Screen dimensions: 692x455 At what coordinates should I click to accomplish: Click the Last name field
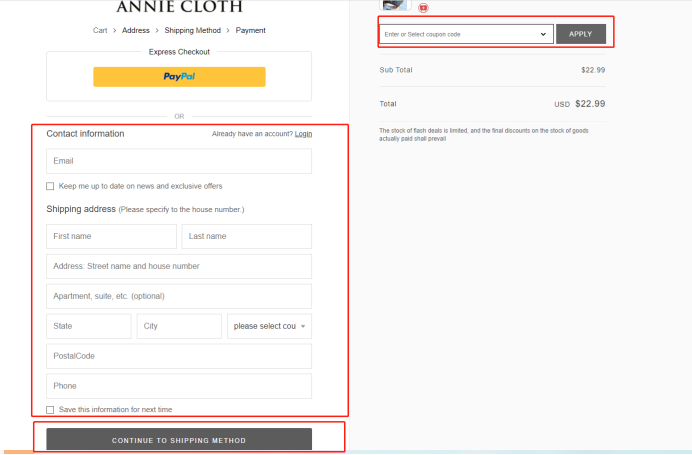point(246,236)
